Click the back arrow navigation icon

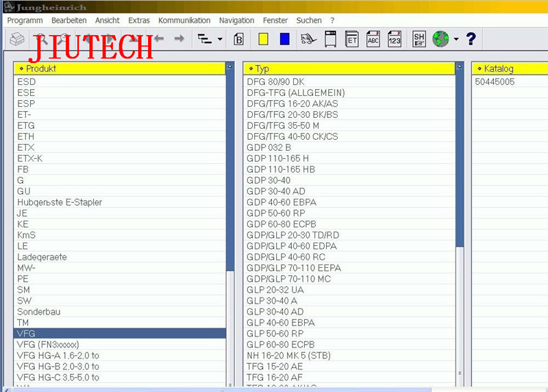point(159,38)
